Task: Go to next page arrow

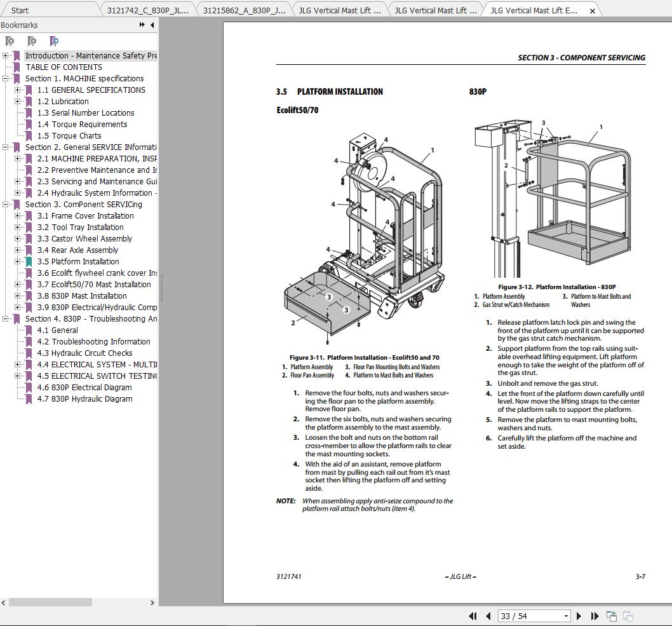Action: pyautogui.click(x=579, y=616)
